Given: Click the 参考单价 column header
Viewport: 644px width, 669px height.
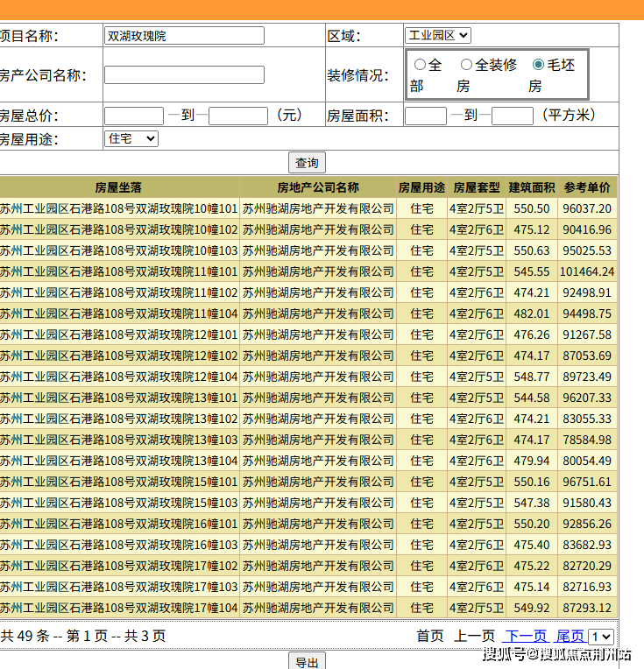Looking at the screenshot, I should click(x=587, y=187).
